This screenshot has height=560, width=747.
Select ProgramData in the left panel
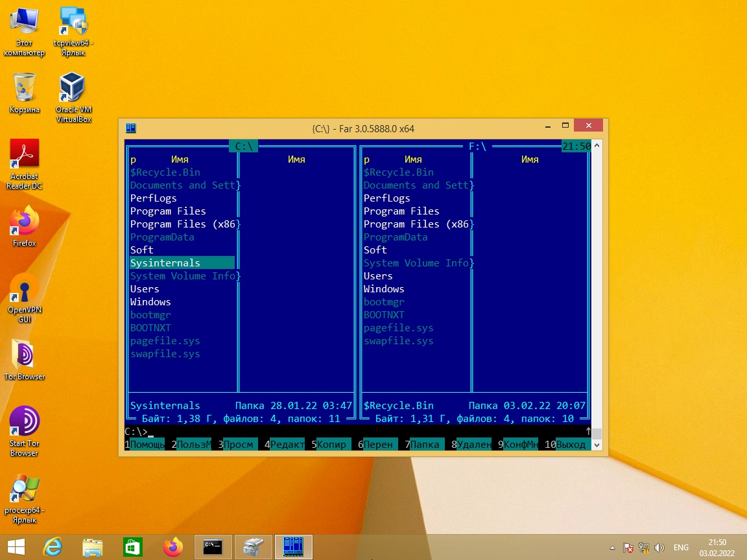163,237
